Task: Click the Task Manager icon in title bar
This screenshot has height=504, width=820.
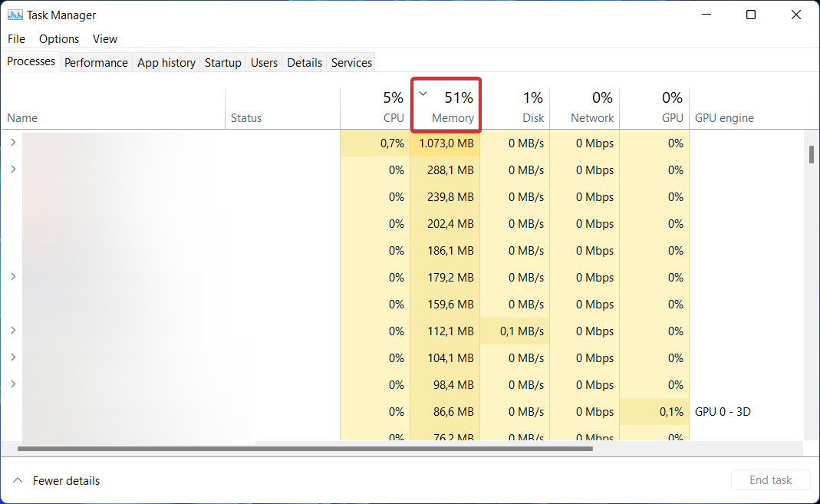Action: pyautogui.click(x=17, y=15)
